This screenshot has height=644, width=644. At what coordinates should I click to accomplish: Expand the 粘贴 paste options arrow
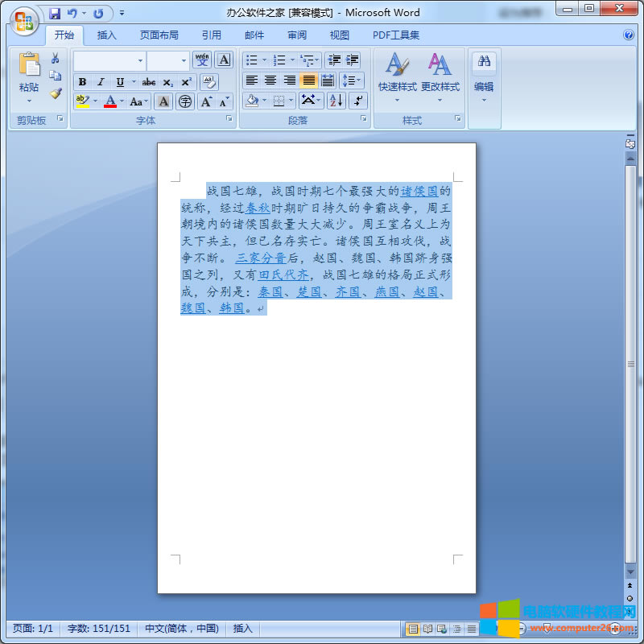[x=29, y=101]
